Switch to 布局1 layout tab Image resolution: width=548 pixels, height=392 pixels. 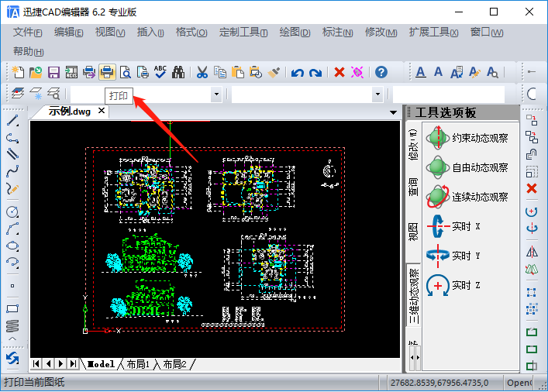point(138,364)
